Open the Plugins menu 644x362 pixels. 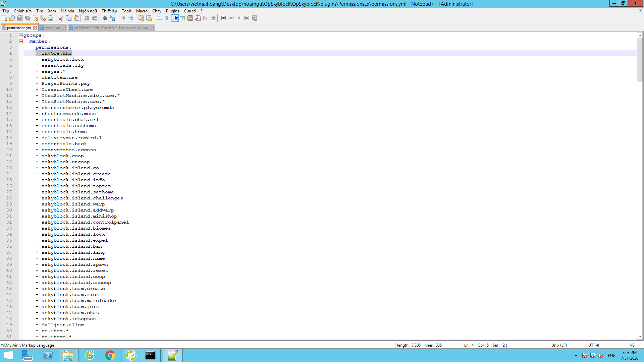(172, 11)
